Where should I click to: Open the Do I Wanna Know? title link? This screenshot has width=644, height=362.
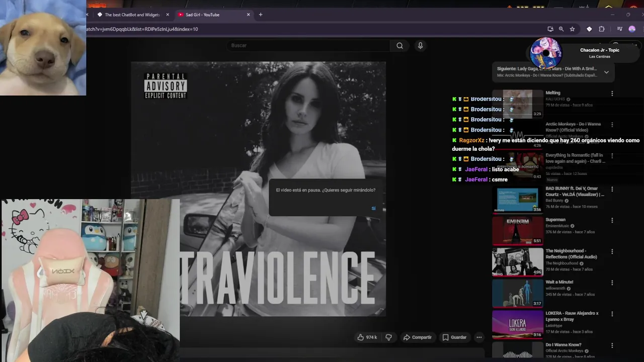pyautogui.click(x=563, y=345)
